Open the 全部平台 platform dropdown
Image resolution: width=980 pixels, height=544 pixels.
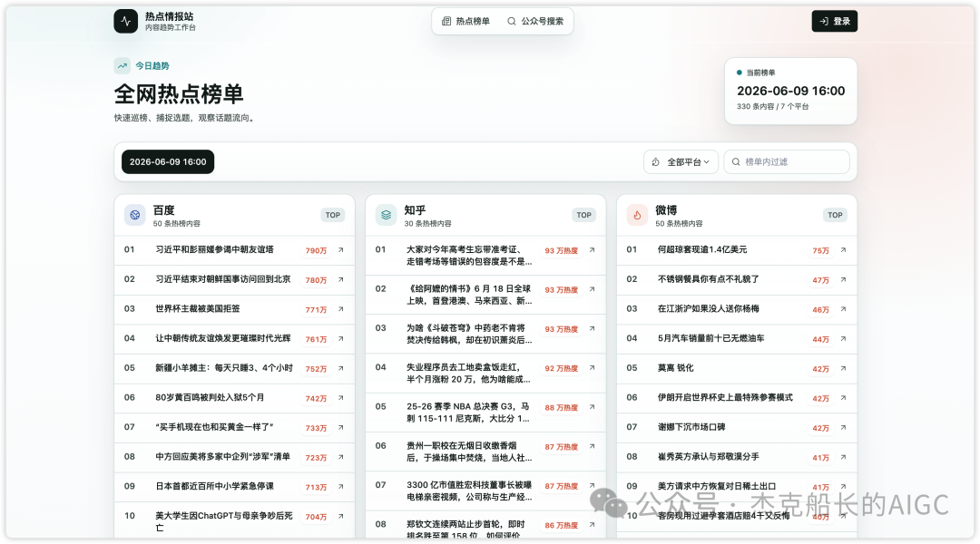(x=681, y=161)
